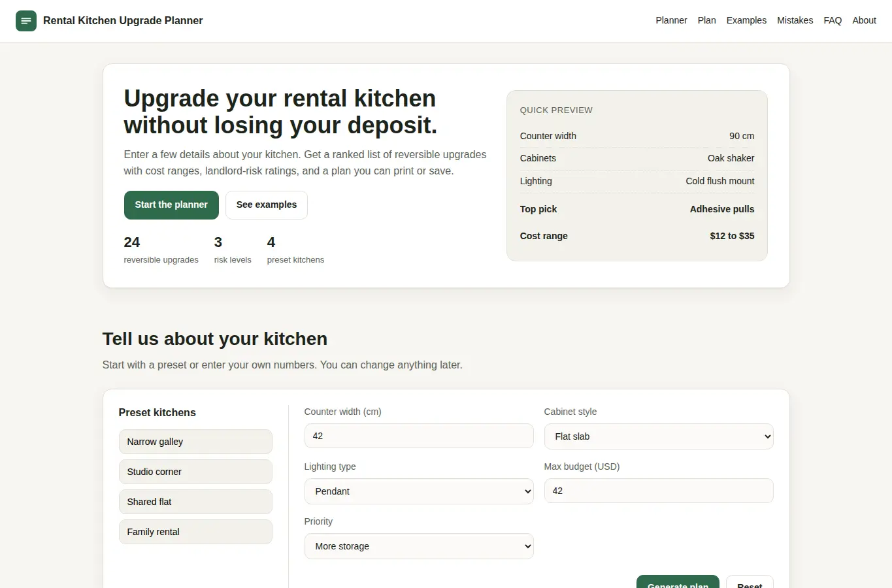Click the 'QUICK PREVIEW' label
The image size is (892, 588).
[556, 110]
